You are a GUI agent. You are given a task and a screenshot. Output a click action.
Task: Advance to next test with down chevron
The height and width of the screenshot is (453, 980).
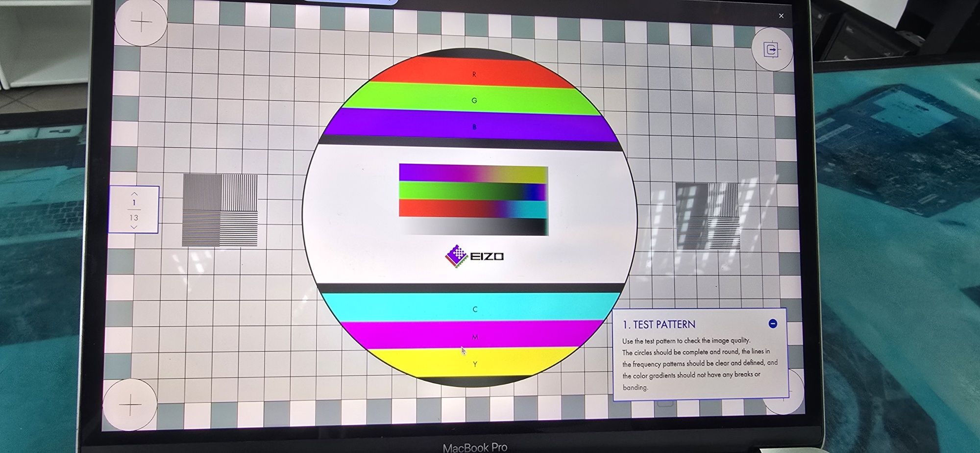134,227
